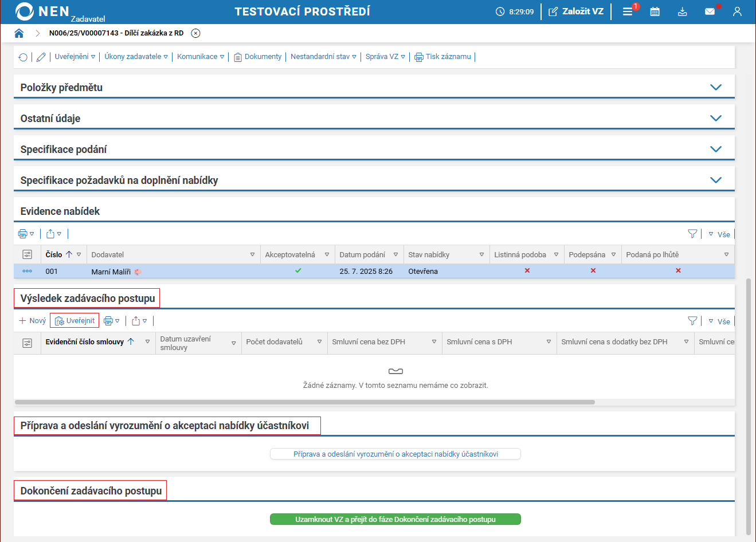Screen dimensions: 756x542
Task: Open the Uveřejnění menu
Action: (x=75, y=57)
